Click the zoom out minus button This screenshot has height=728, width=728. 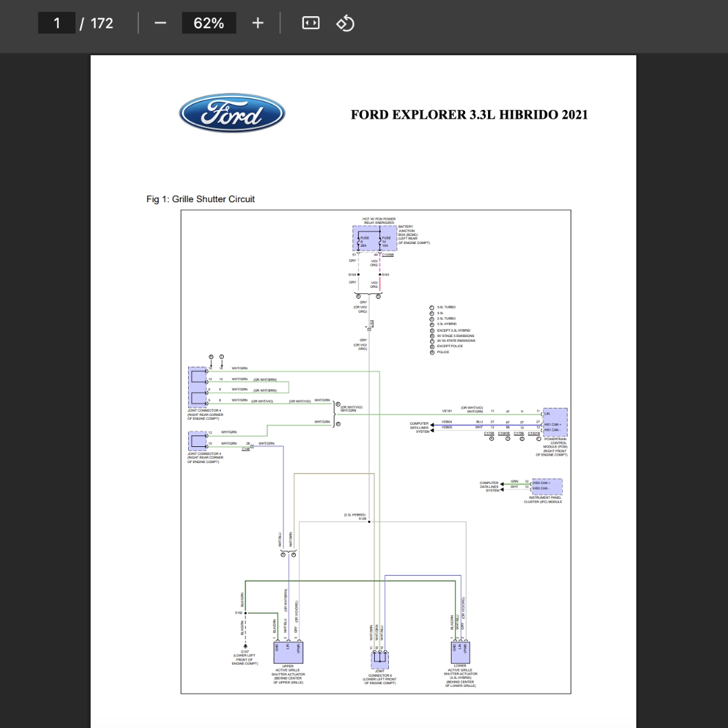160,23
